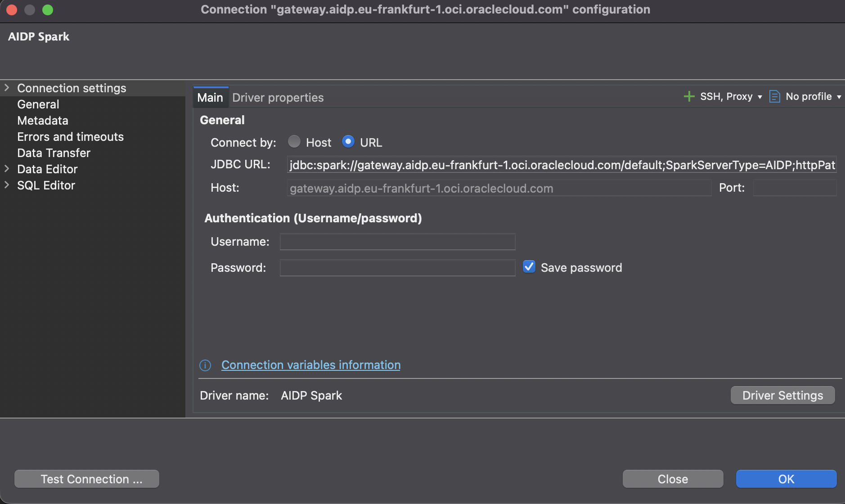Select the Host radio button
845x504 pixels.
click(x=294, y=142)
